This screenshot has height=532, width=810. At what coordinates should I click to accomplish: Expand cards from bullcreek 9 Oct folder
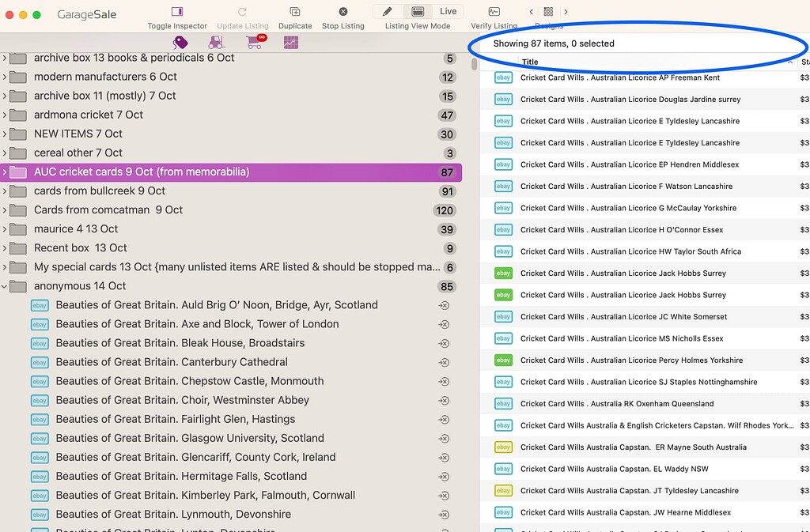(4, 191)
